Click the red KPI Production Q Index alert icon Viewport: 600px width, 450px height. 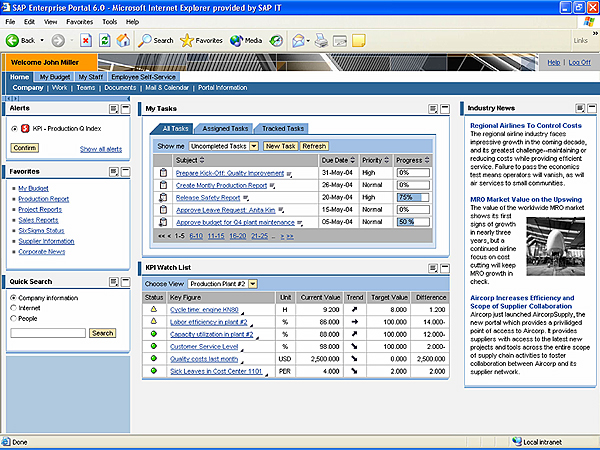[25, 129]
